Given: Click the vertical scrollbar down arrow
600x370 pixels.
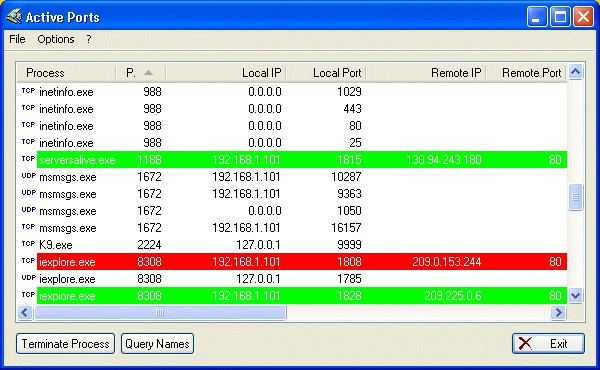Looking at the screenshot, I should [576, 295].
